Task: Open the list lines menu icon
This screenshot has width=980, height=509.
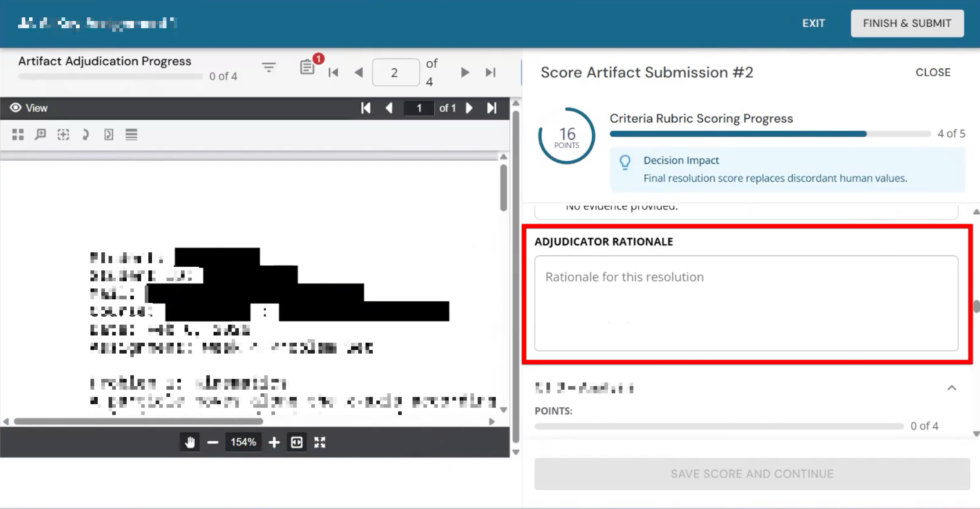Action: click(131, 134)
